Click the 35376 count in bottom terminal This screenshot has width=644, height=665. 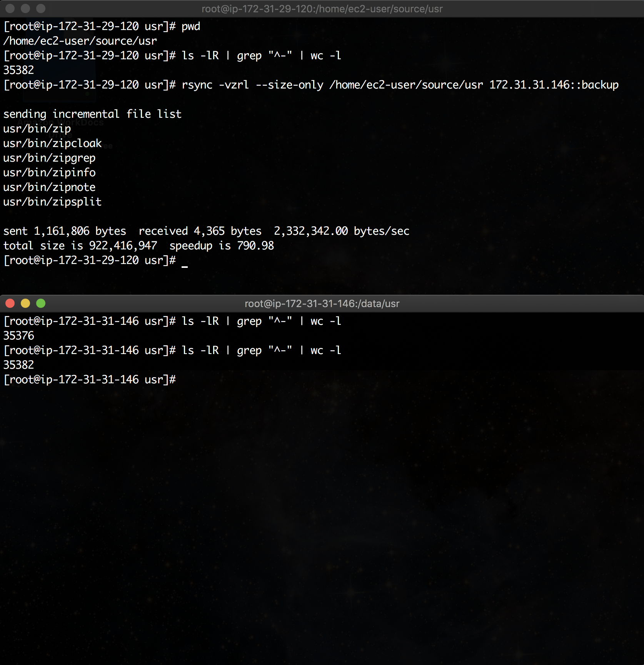[18, 336]
